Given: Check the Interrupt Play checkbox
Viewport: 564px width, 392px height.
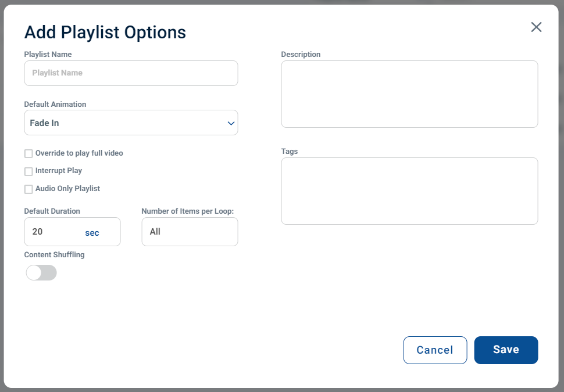Looking at the screenshot, I should pyautogui.click(x=28, y=171).
